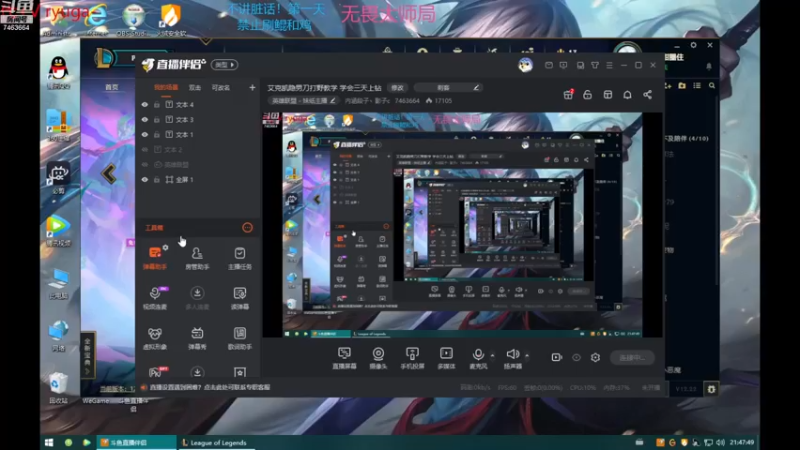Hide the 文本 1 layer
This screenshot has height=450, width=800.
[144, 135]
